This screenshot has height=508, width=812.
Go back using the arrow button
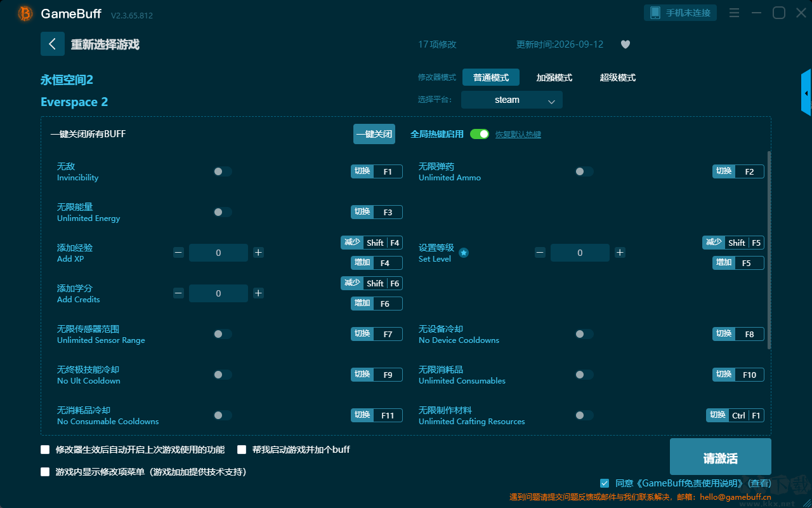tap(53, 44)
